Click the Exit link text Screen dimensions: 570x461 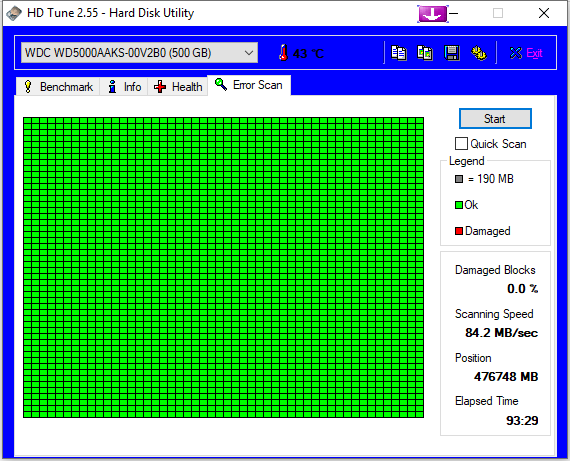click(x=534, y=53)
